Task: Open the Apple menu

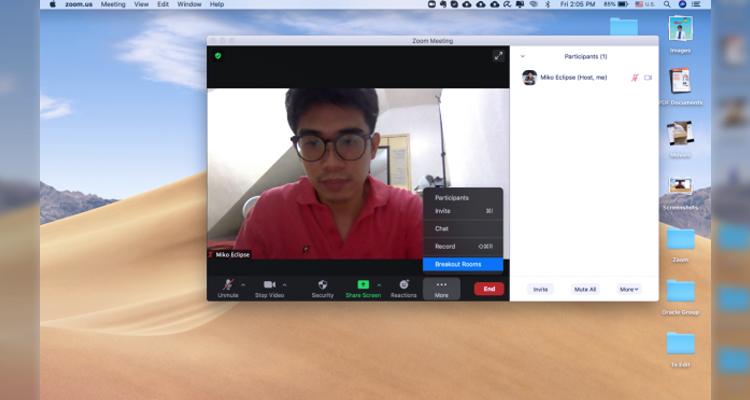Action: pyautogui.click(x=53, y=4)
